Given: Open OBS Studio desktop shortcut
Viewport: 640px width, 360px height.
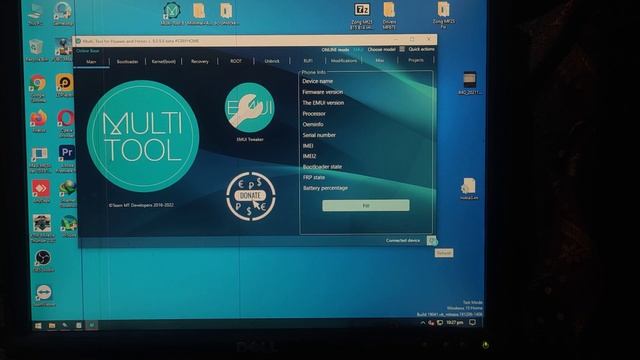Looking at the screenshot, I should tap(43, 261).
